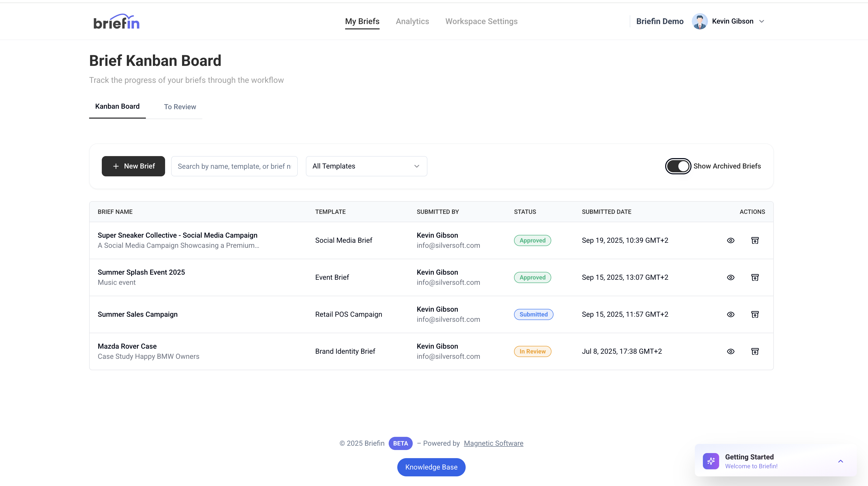Click eye icon for Summer Splash Event 2025

click(x=731, y=277)
